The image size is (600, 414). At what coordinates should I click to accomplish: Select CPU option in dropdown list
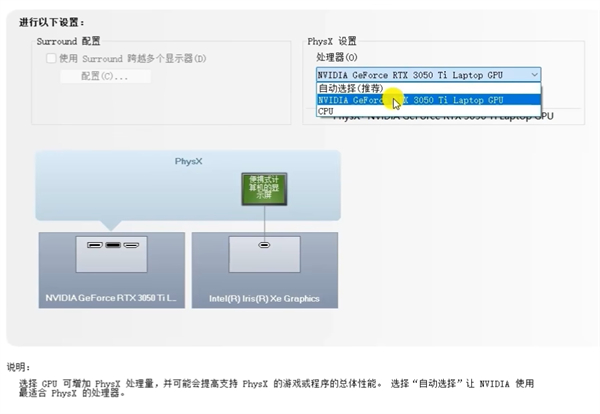coord(429,111)
